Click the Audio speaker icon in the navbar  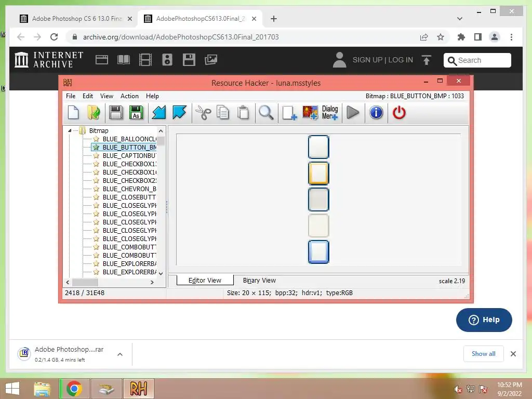tap(167, 60)
